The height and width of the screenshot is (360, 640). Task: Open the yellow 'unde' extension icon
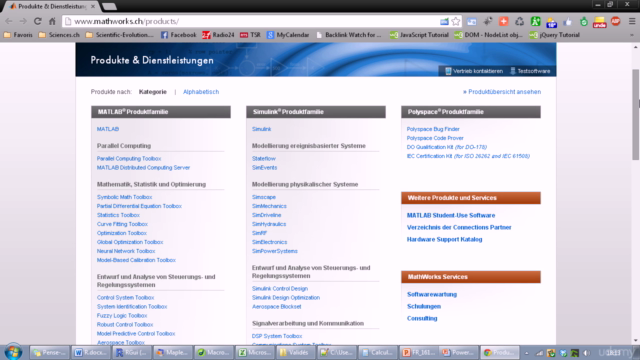click(600, 22)
